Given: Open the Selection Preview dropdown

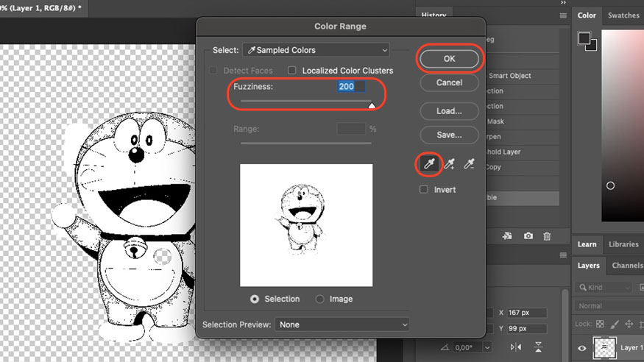Looking at the screenshot, I should 342,324.
